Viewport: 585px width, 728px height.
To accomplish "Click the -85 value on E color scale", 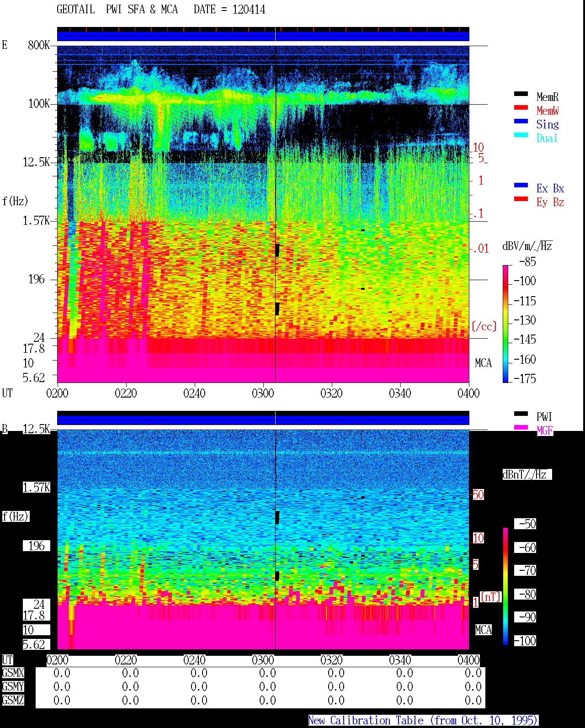I will 527,262.
